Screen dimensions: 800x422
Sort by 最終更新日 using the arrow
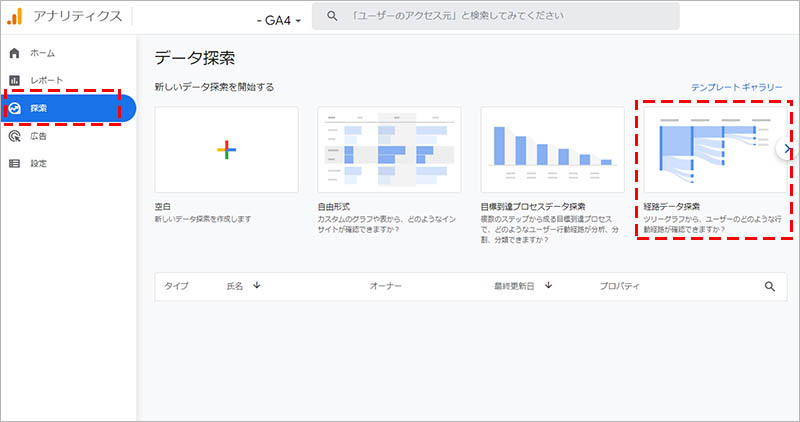pyautogui.click(x=549, y=286)
